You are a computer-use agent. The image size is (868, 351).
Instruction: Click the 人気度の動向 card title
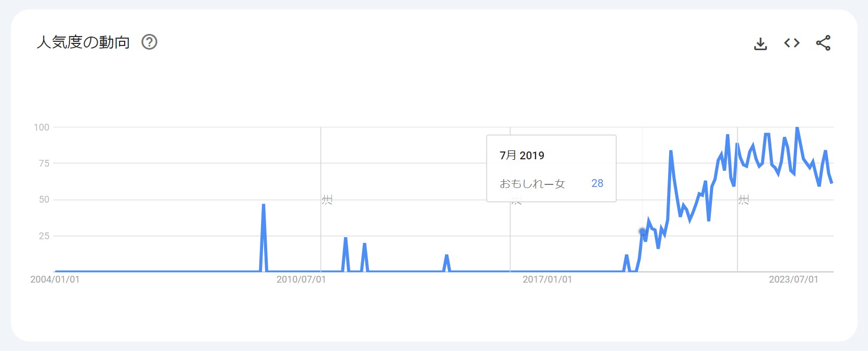pyautogui.click(x=83, y=42)
